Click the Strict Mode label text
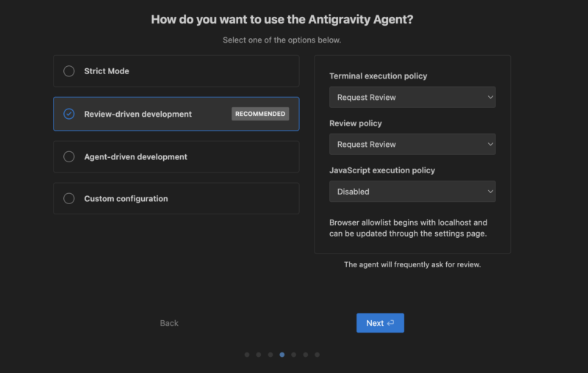The image size is (588, 373). [x=107, y=71]
